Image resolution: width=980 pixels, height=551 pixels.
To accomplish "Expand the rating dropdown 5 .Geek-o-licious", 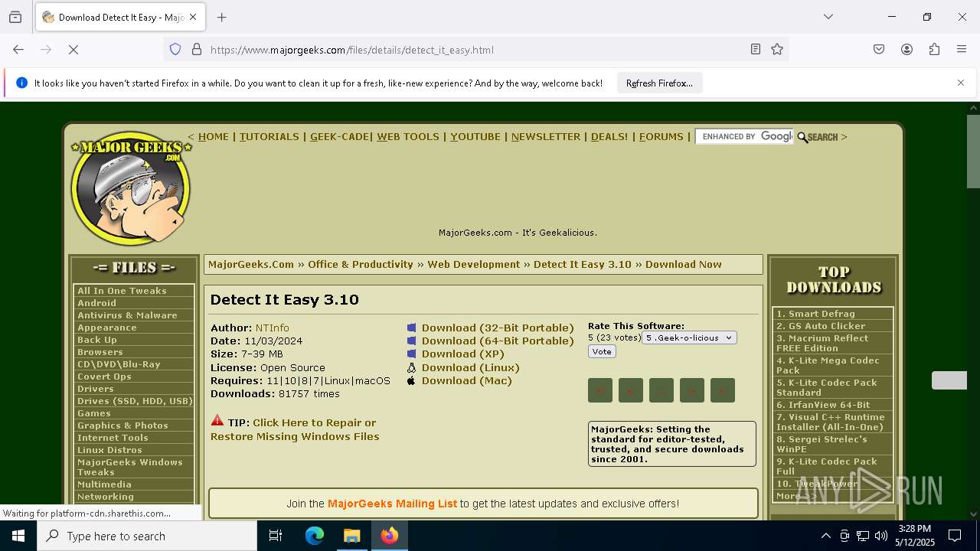I will tap(689, 337).
